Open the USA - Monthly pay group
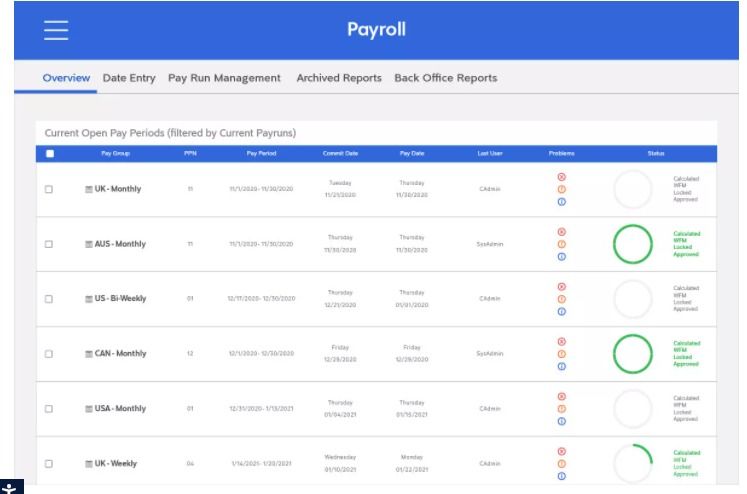747x494 pixels. point(120,408)
